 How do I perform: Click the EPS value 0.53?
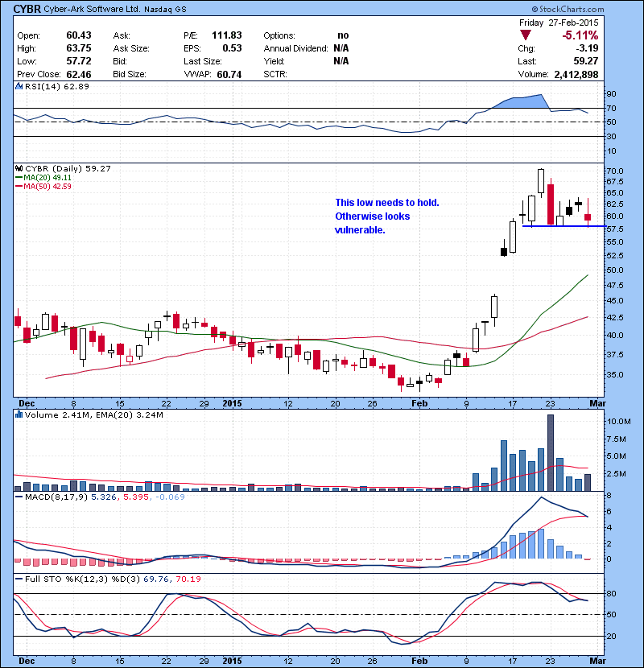coord(233,48)
